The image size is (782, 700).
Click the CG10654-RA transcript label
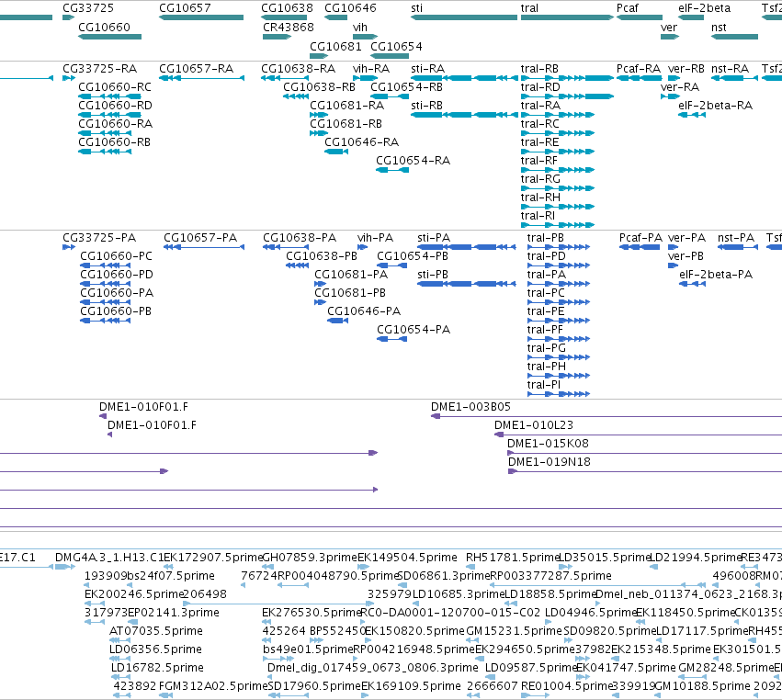[413, 161]
